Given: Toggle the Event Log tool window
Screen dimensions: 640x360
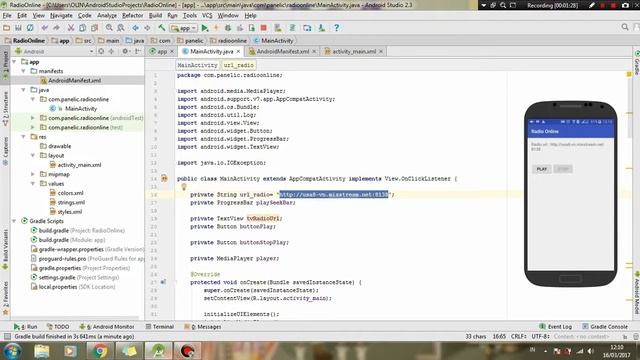Looking at the screenshot, I should click(556, 327).
